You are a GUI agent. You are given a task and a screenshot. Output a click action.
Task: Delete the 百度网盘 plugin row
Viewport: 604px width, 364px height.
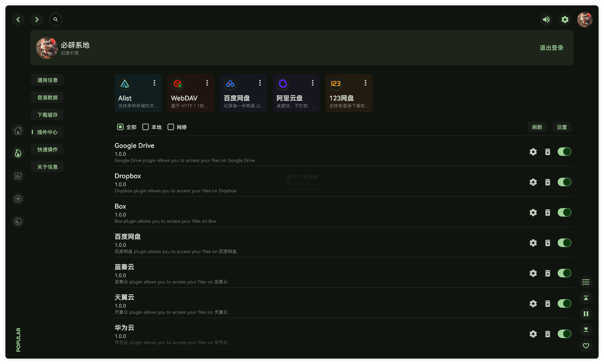coord(548,243)
